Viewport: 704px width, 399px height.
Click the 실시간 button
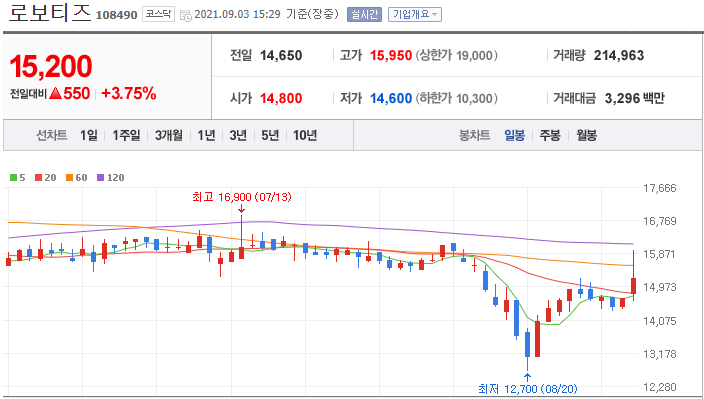[364, 14]
